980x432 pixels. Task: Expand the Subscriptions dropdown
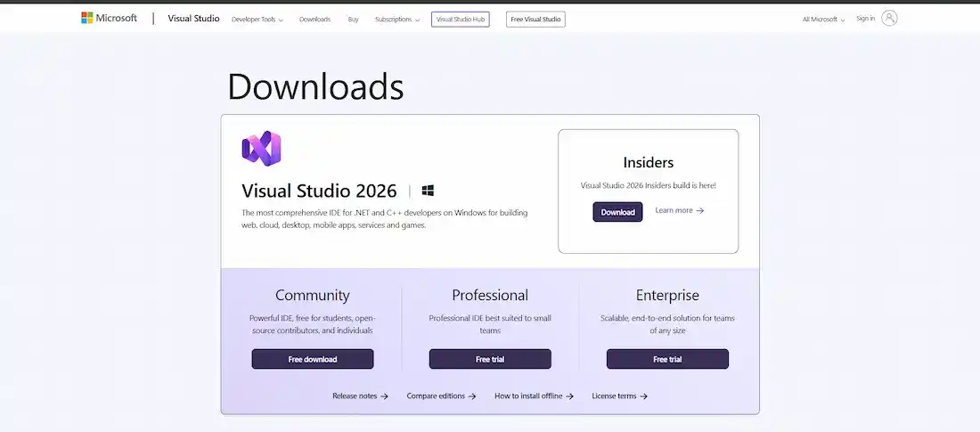pyautogui.click(x=397, y=20)
